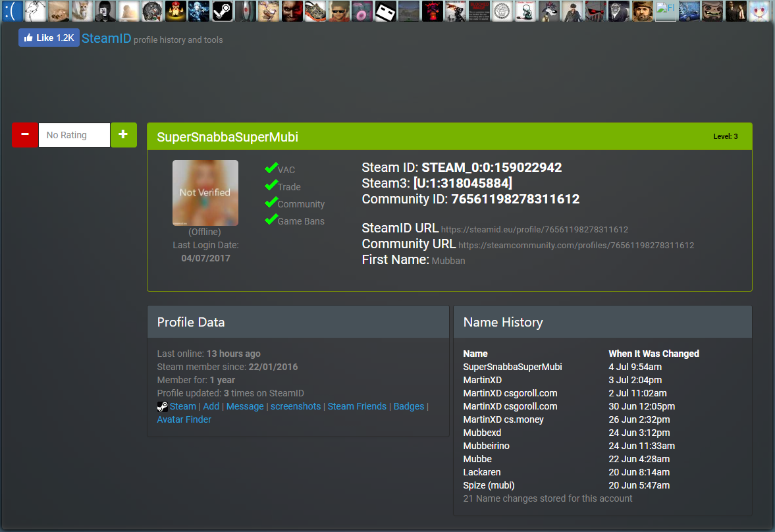Click the First Name value Mubban
The height and width of the screenshot is (532, 775).
click(x=448, y=261)
